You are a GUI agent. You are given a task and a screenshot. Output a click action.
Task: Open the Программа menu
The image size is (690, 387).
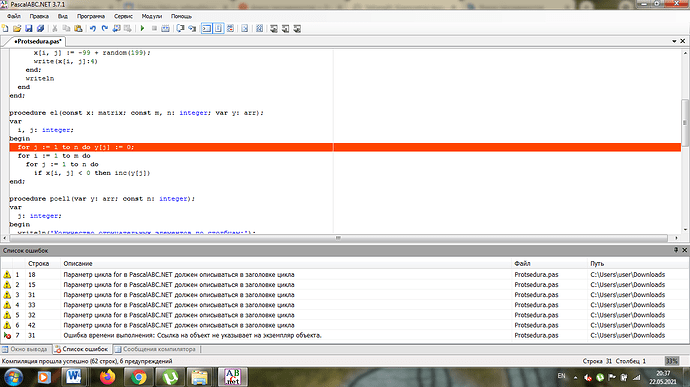pyautogui.click(x=91, y=16)
